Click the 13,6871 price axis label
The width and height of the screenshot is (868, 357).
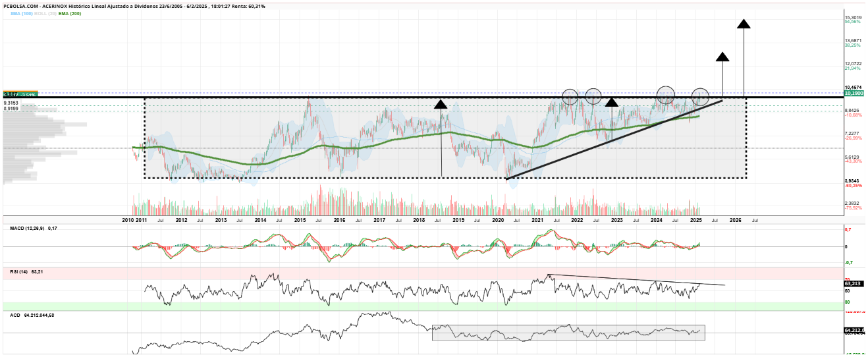point(853,41)
